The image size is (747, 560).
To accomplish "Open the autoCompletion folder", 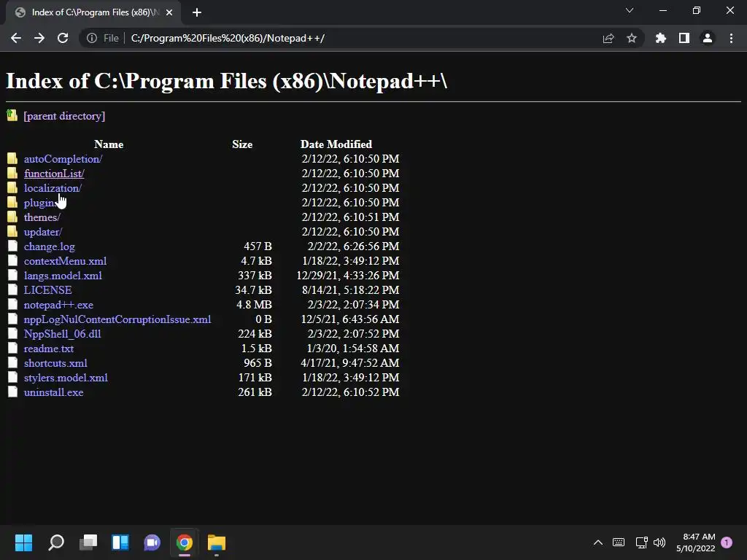I will (x=63, y=159).
